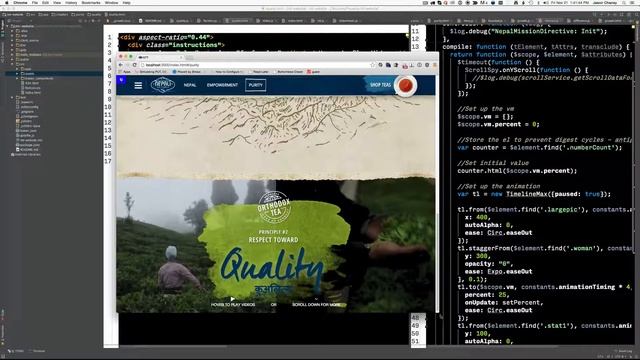
Task: Click ScrollSpy.onScroll in the right editor
Action: 500,70
